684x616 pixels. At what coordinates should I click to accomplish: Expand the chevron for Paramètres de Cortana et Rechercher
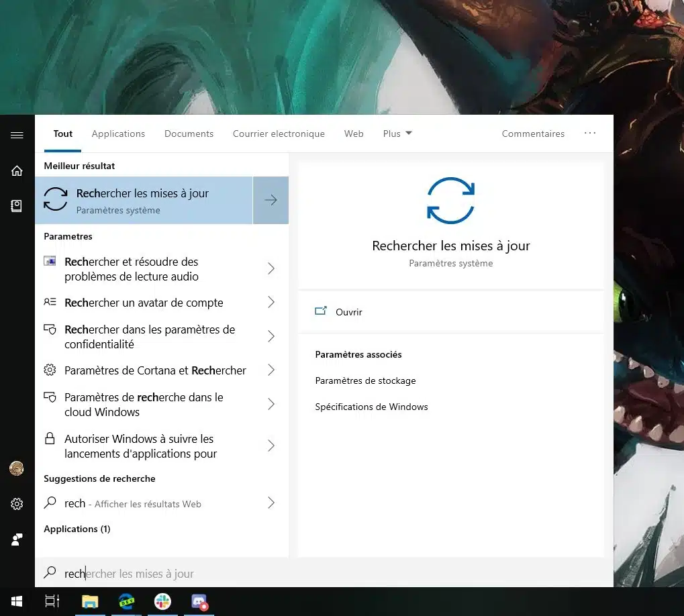271,370
